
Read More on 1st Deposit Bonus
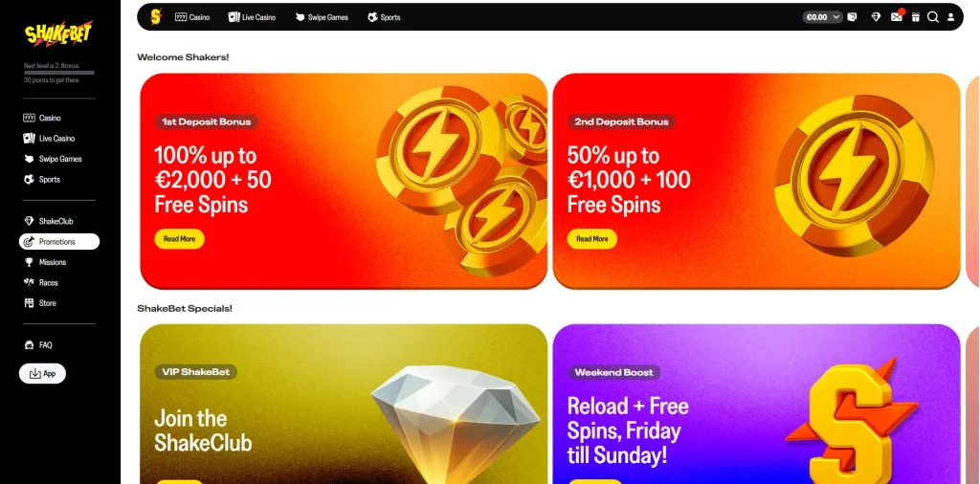(179, 239)
